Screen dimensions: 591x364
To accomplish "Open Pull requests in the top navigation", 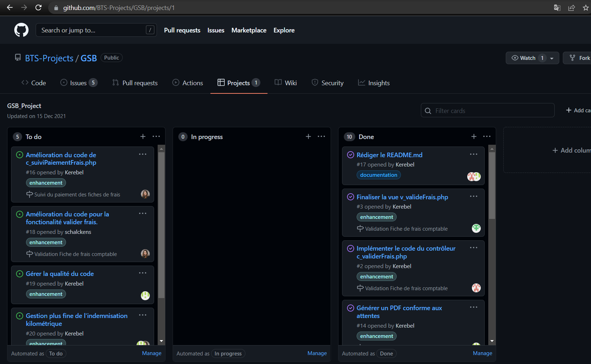I will pyautogui.click(x=182, y=30).
